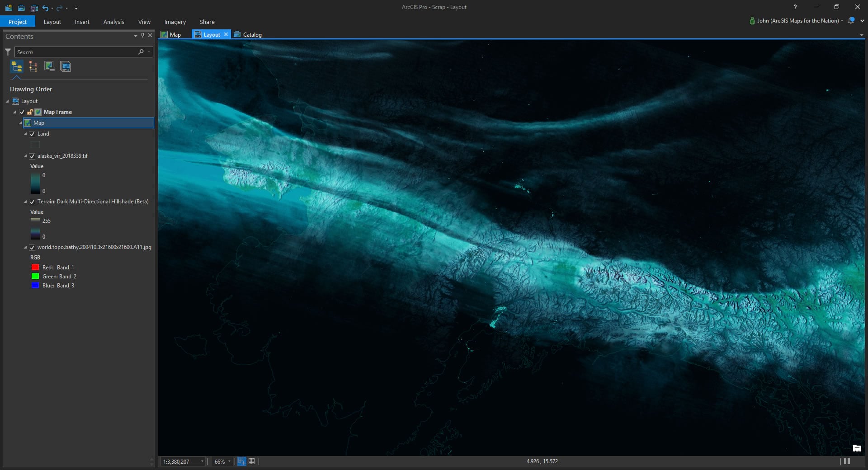Click the New Project icon
The width and height of the screenshot is (868, 470).
[9, 8]
